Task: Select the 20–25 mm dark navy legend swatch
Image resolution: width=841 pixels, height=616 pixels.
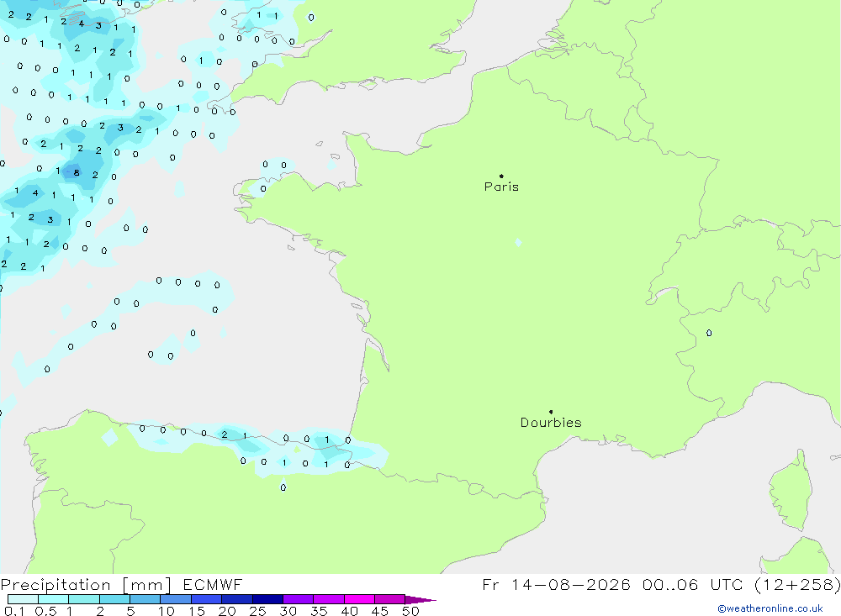Action: tap(236, 599)
